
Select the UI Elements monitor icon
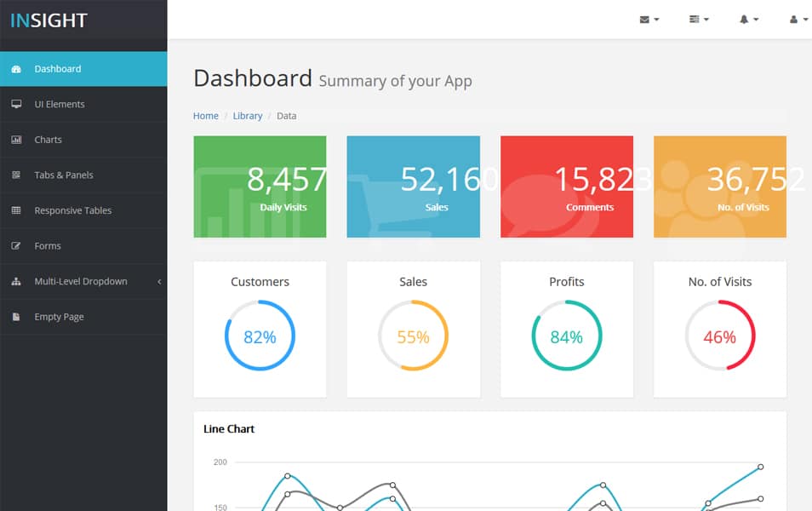18,104
